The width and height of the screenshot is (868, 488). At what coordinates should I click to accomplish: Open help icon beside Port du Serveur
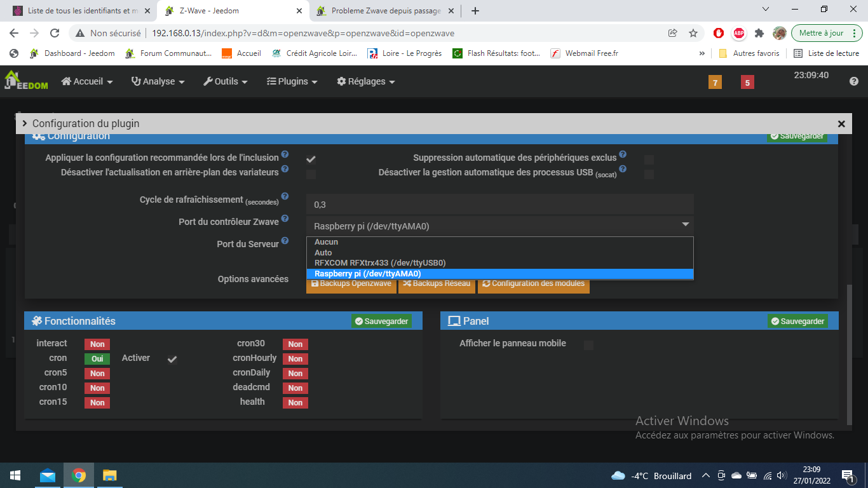pyautogui.click(x=285, y=241)
